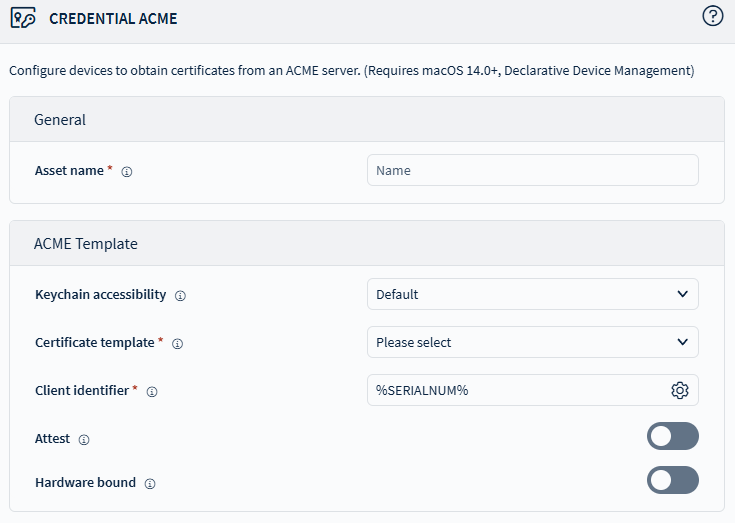Click the %SERIALNUM% client identifier text field
The width and height of the screenshot is (735, 523).
coord(515,390)
